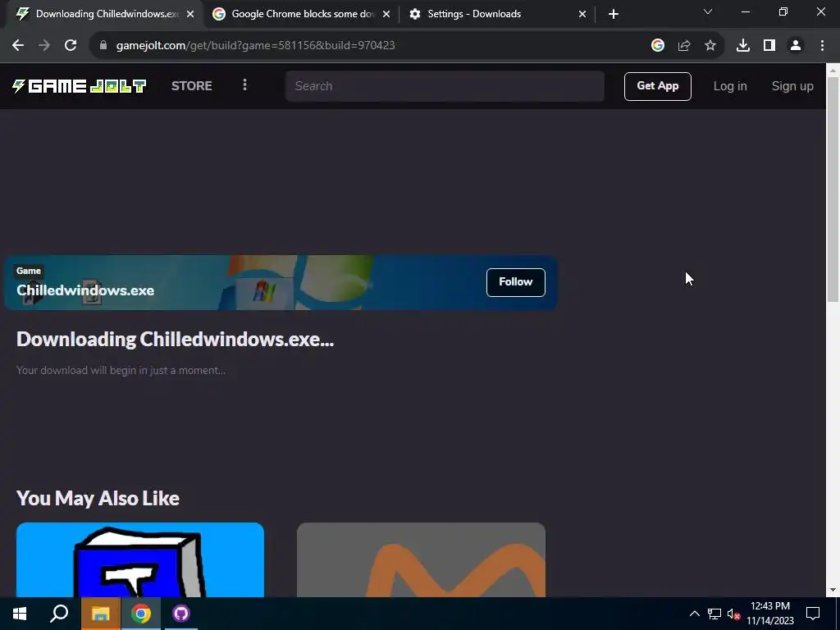Close the Google Chrome blocks downloads tab
This screenshot has height=630, width=840.
click(x=386, y=14)
